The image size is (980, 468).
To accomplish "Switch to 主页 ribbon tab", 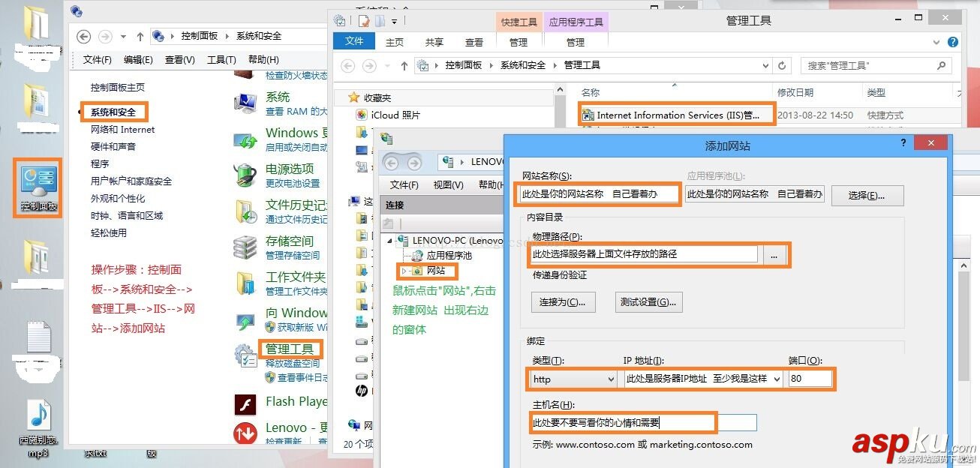I will (x=395, y=42).
